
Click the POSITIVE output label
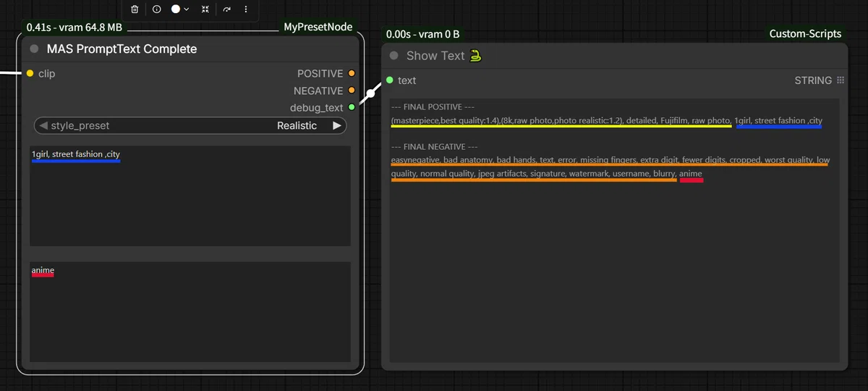320,73
